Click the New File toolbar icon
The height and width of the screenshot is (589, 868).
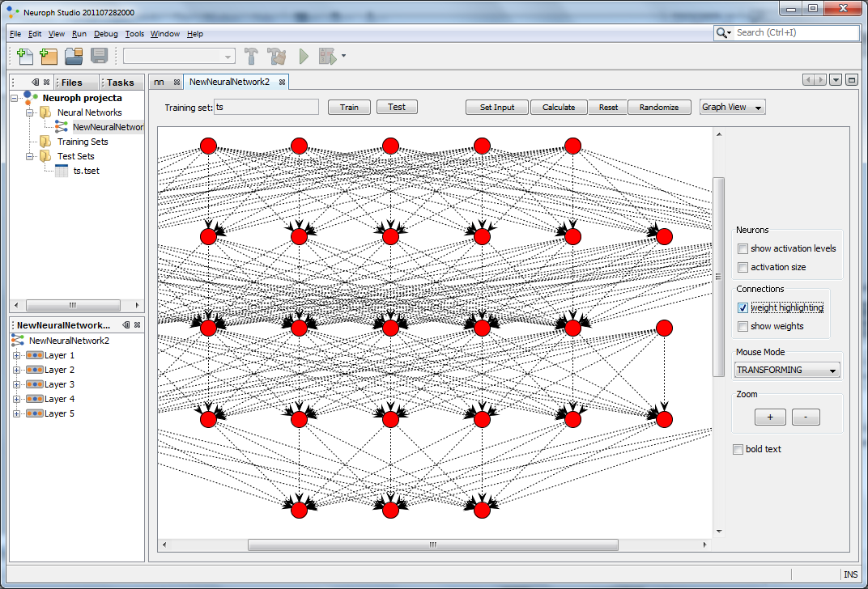click(x=25, y=56)
